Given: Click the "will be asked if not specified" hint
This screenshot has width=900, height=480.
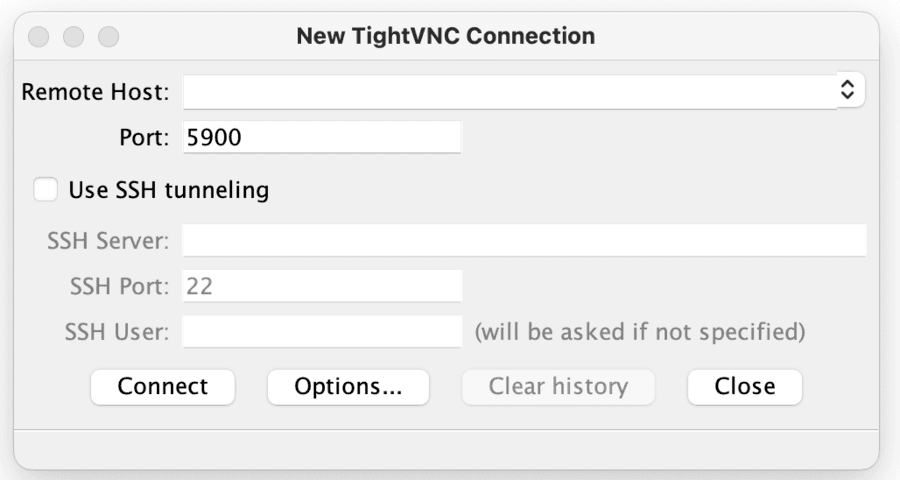Looking at the screenshot, I should point(639,331).
